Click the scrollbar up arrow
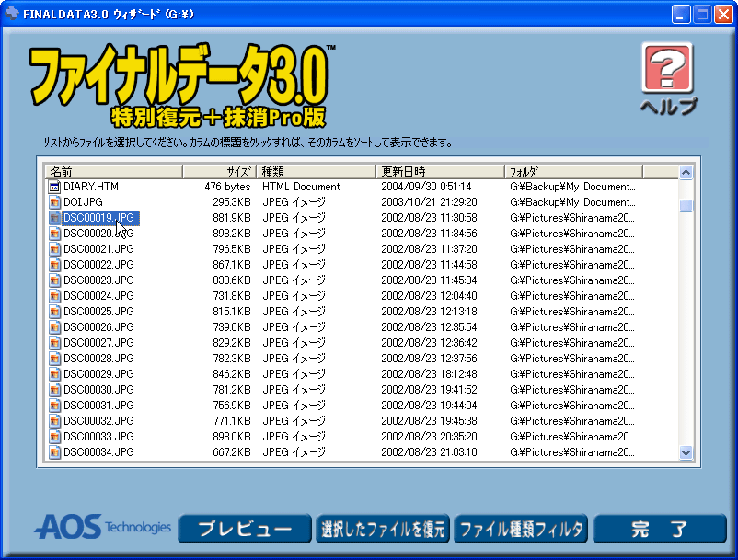Image resolution: width=738 pixels, height=560 pixels. [x=686, y=173]
